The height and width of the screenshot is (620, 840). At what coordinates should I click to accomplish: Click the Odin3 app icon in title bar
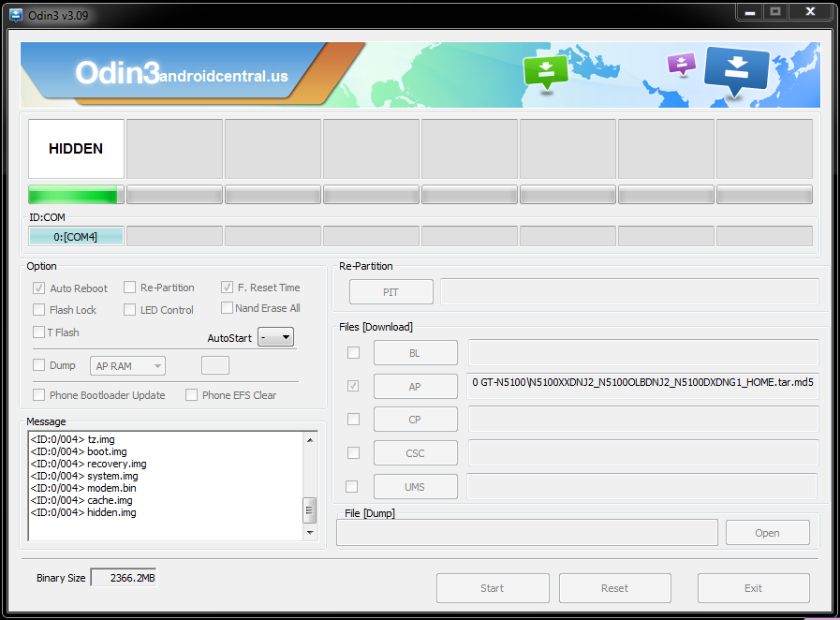(16, 15)
